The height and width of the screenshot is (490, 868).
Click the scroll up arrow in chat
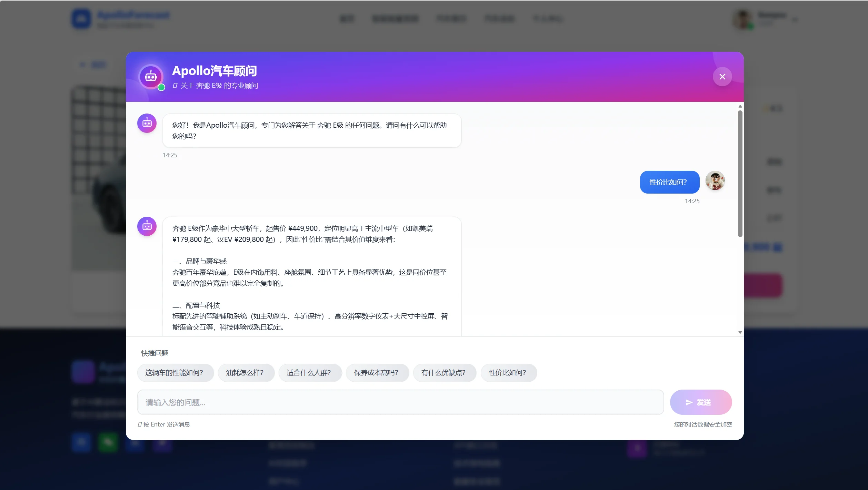coord(740,106)
